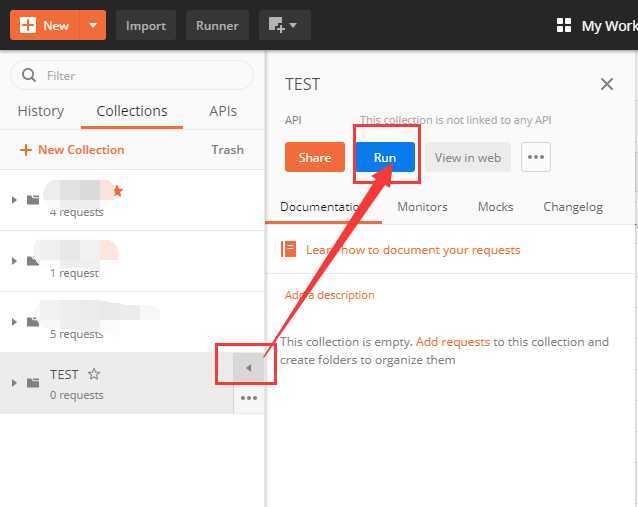
Task: Click the Import button
Action: 146,26
